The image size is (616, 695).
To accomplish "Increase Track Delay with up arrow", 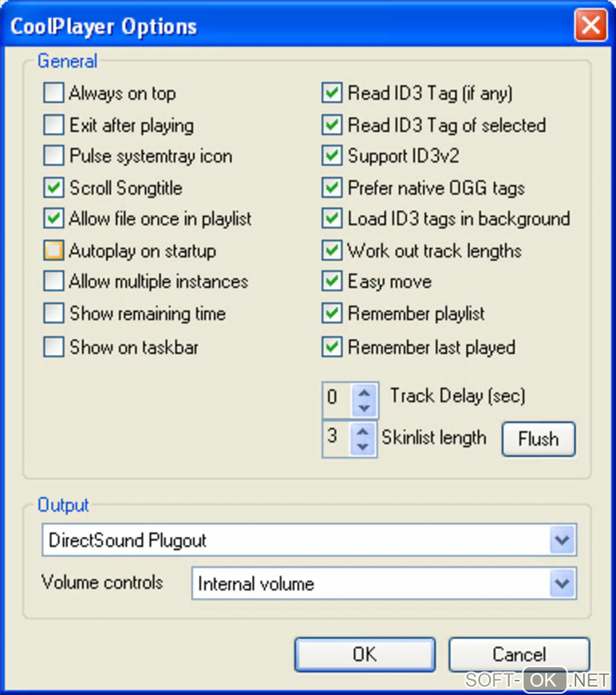I will tap(364, 392).
